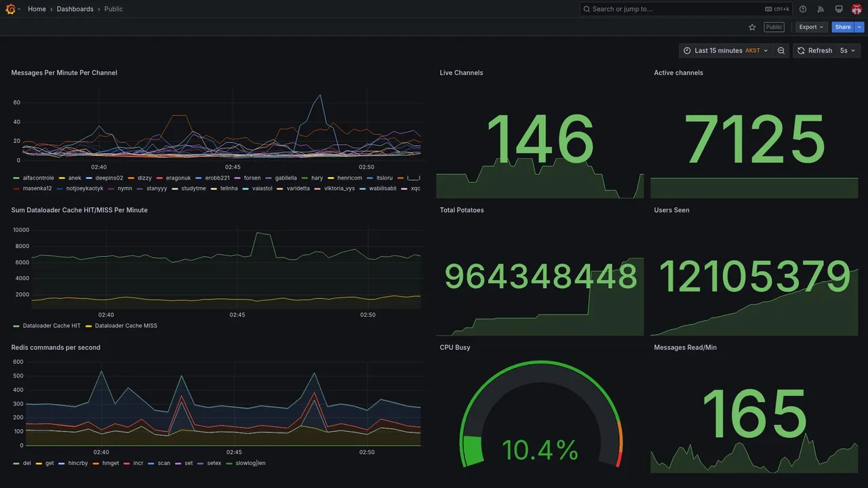Open the help question-mark icon
Viewport: 868px width, 488px height.
pyautogui.click(x=803, y=9)
